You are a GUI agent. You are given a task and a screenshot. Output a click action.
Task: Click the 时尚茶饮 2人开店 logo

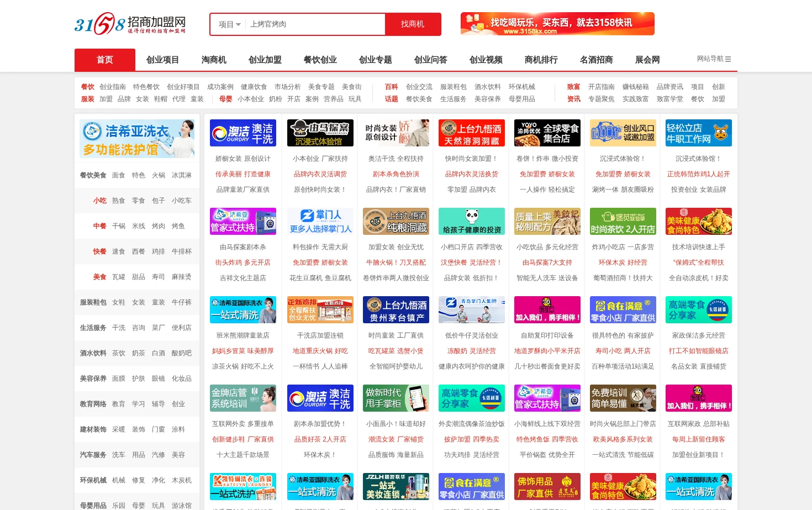623,222
